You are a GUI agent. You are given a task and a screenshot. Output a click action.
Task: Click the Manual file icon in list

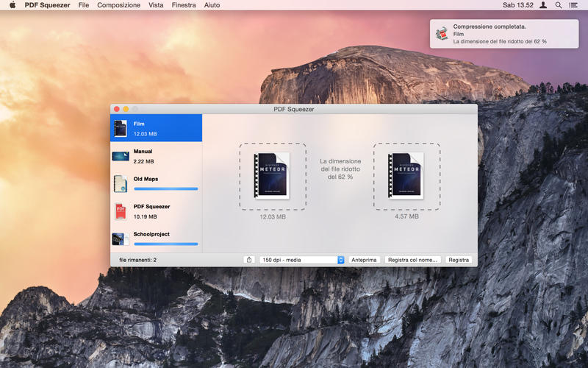121,156
